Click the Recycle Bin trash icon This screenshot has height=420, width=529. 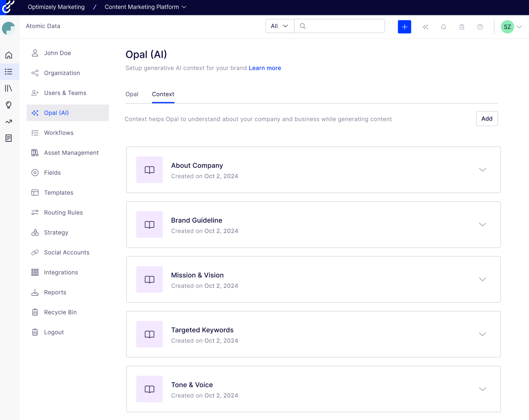click(x=35, y=312)
